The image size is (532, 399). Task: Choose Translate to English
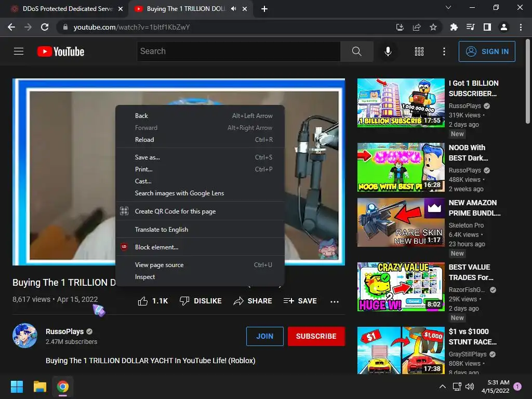click(x=200, y=229)
